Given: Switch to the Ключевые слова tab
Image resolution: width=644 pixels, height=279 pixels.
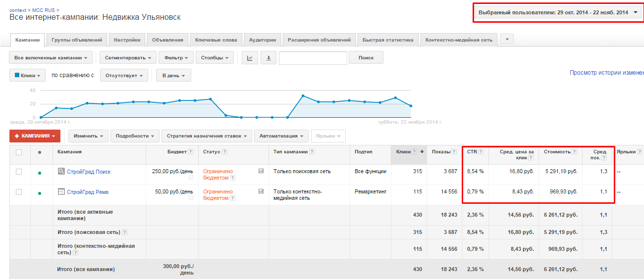Looking at the screenshot, I should tap(216, 40).
